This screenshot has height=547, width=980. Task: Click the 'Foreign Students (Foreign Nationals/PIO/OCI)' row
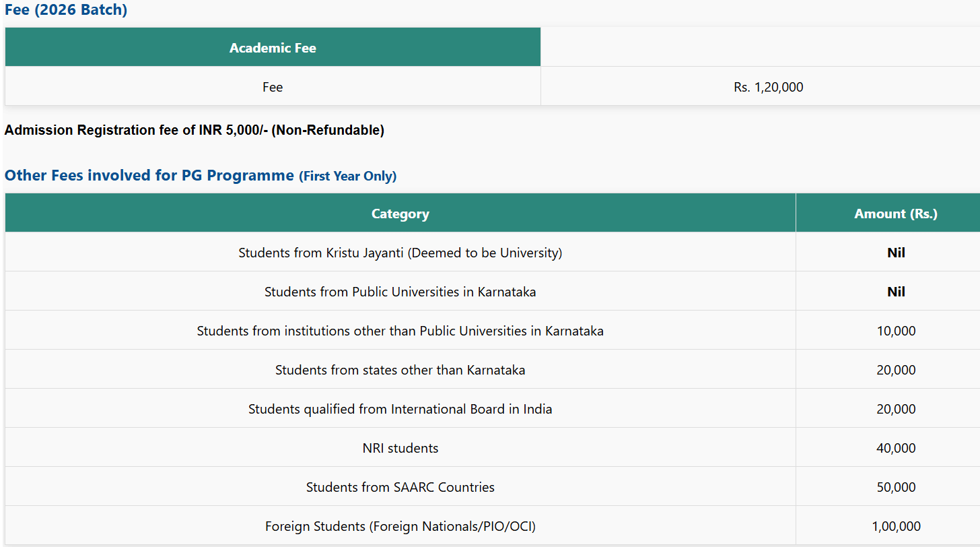400,526
